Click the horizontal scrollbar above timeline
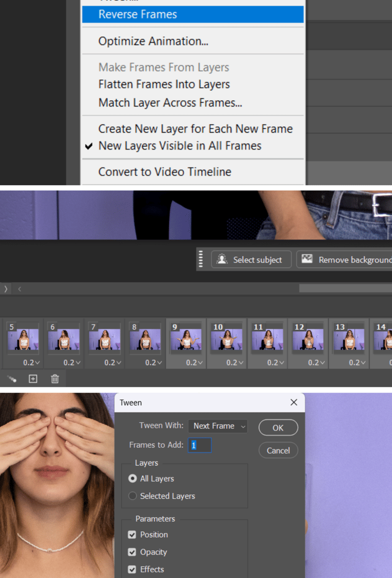The width and height of the screenshot is (392, 578). [x=346, y=288]
